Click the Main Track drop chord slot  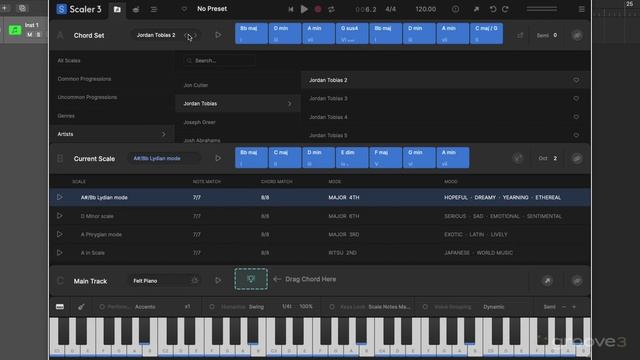tap(251, 279)
